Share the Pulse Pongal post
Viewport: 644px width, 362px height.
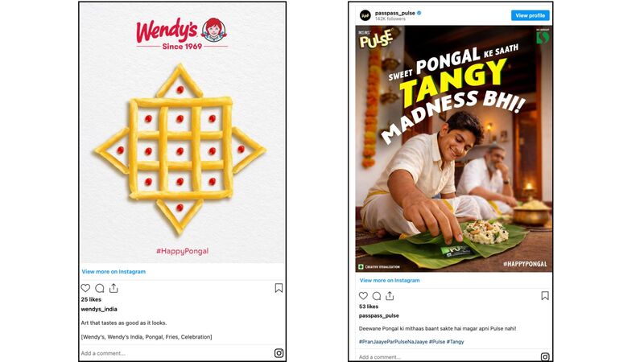[x=390, y=295]
